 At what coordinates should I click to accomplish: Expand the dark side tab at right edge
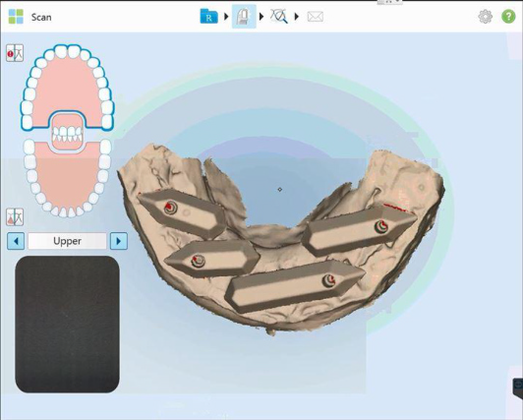point(518,388)
